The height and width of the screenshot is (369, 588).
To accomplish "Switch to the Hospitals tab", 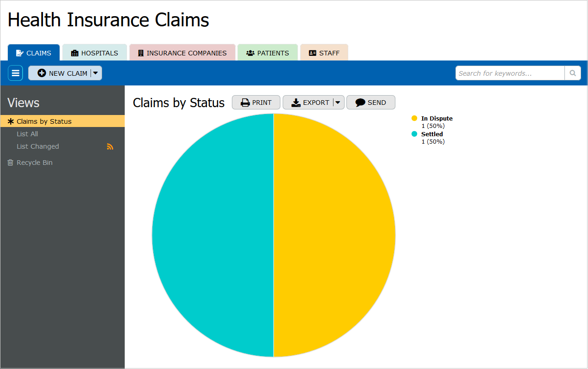I will pos(95,53).
